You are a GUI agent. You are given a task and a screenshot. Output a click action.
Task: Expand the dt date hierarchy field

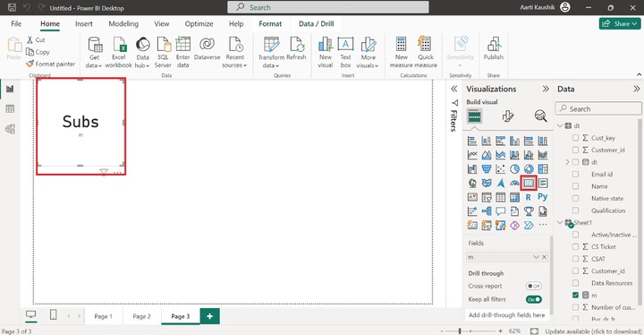[568, 162]
